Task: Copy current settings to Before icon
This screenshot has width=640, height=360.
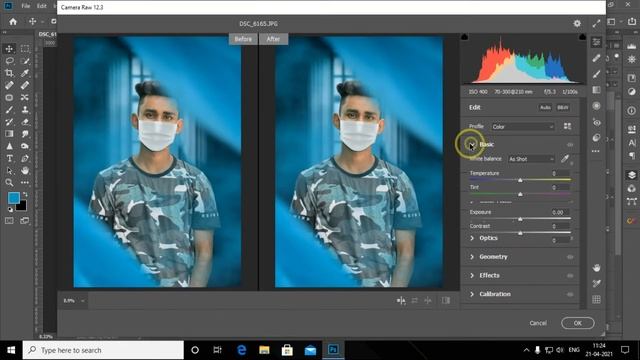Action: pyautogui.click(x=428, y=300)
